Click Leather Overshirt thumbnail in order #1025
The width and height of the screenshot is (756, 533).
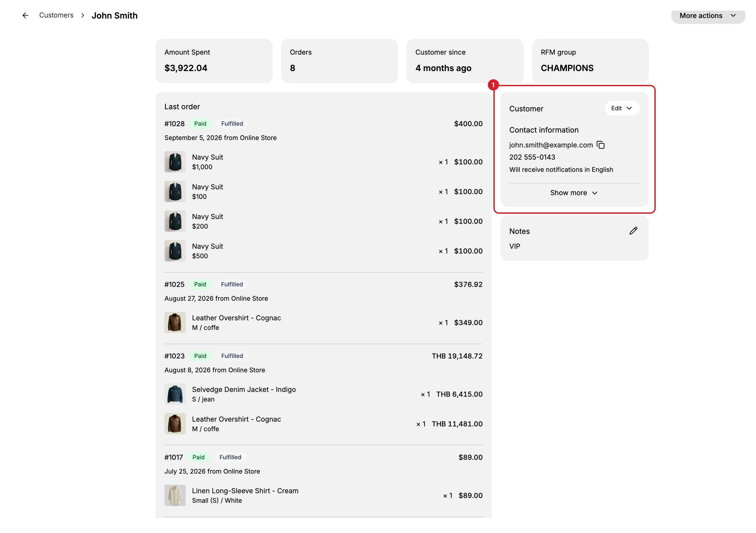pyautogui.click(x=175, y=323)
